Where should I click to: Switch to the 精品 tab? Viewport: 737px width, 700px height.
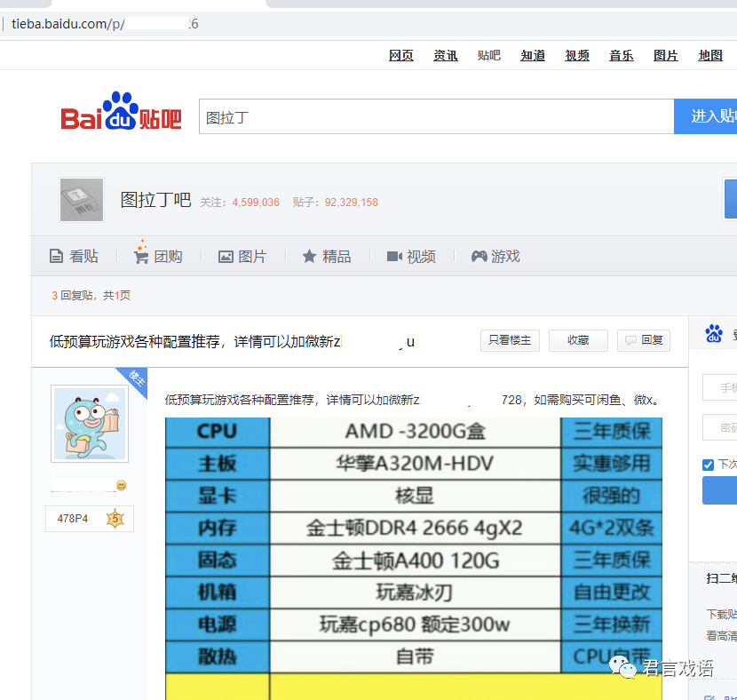(x=327, y=256)
